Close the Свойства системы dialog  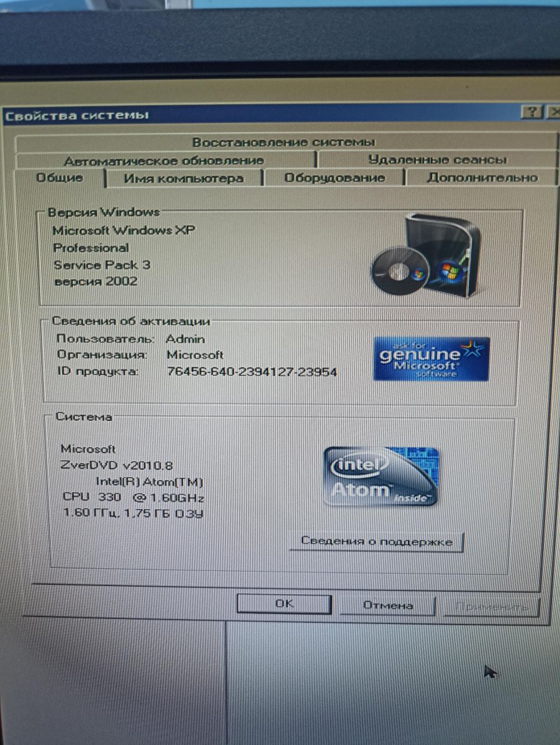[553, 112]
